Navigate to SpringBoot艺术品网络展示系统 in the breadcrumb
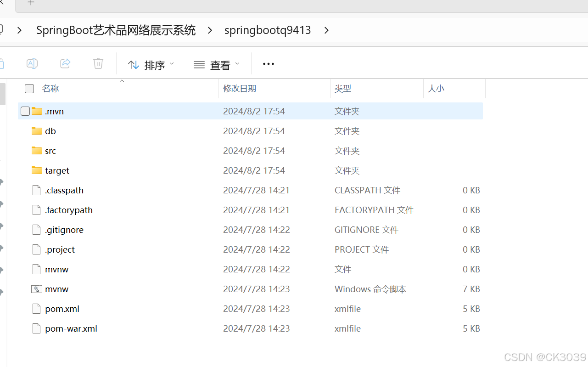 click(x=116, y=30)
